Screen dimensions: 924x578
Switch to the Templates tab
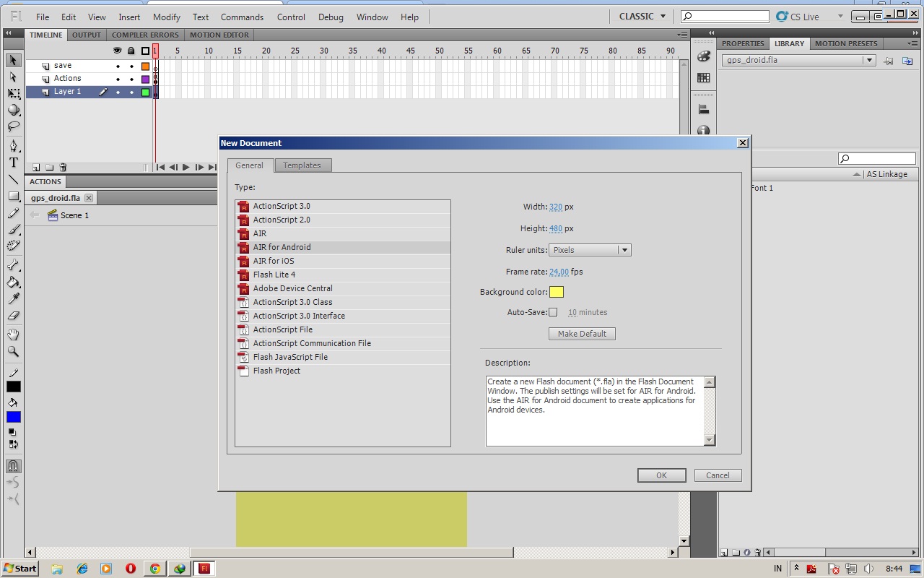[x=302, y=165]
